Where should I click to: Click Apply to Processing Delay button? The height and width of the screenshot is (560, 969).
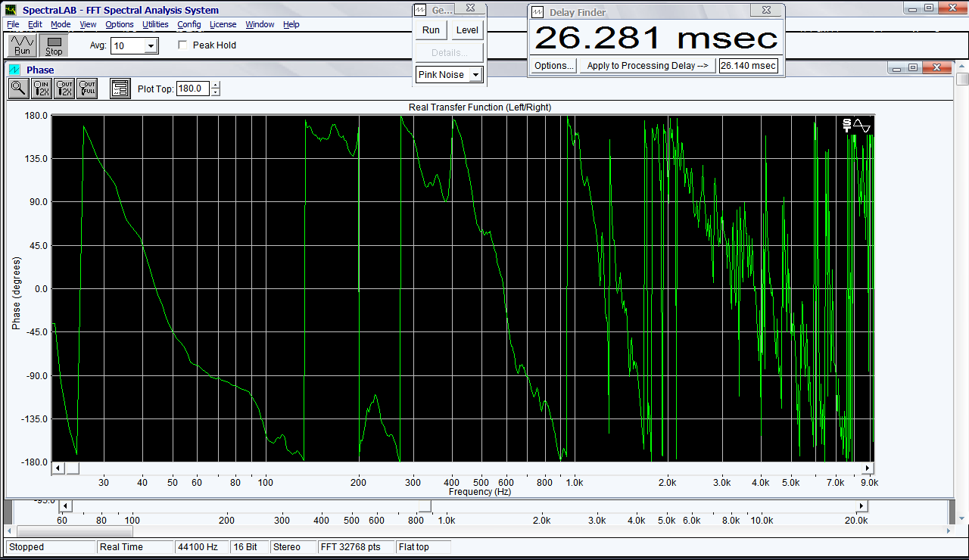pos(647,66)
